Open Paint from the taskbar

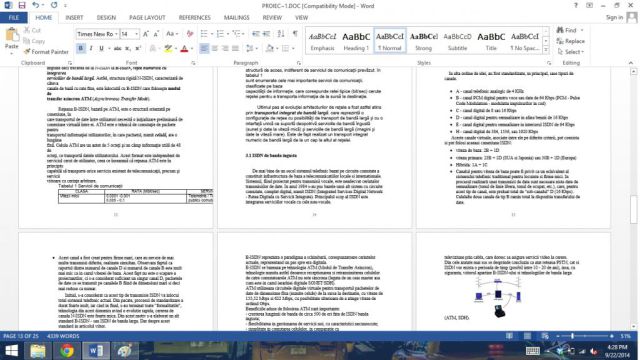[x=125, y=351]
